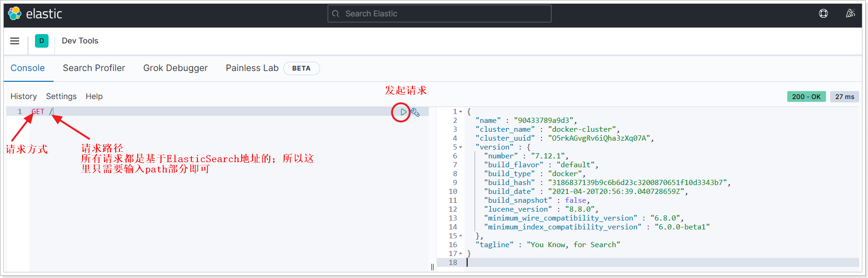
Task: Click the false value for build_snapshot
Action: (x=575, y=200)
